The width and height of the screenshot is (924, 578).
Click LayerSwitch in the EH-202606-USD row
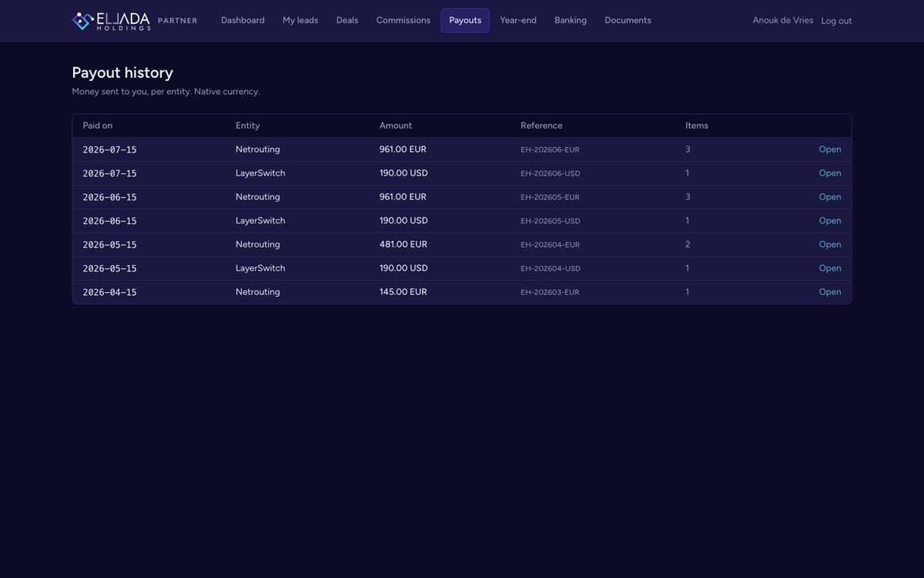[x=260, y=173]
